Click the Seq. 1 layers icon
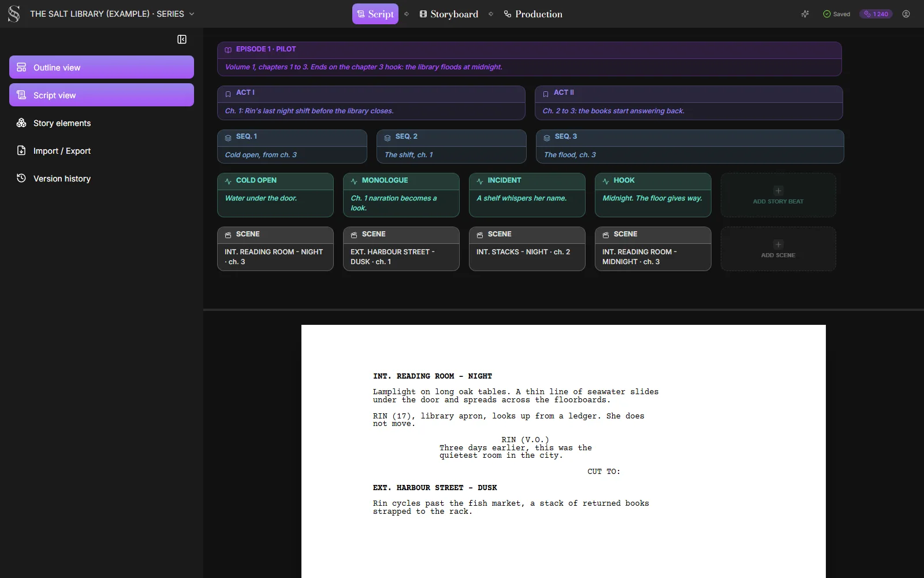924x578 pixels. (x=228, y=137)
